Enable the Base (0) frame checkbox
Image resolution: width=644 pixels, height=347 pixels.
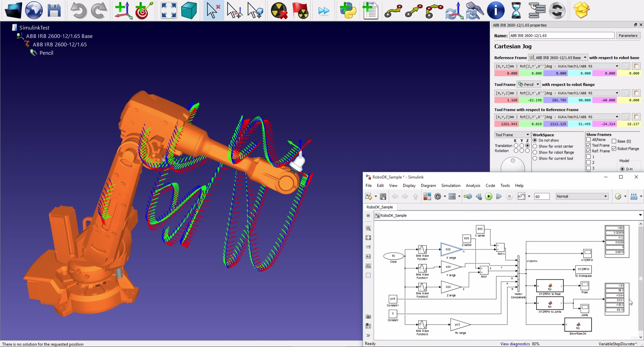[614, 141]
